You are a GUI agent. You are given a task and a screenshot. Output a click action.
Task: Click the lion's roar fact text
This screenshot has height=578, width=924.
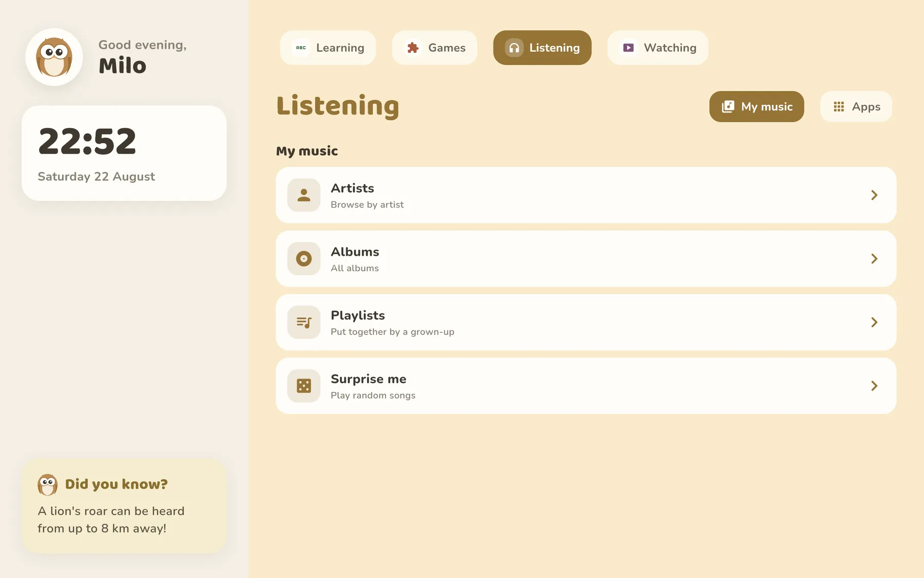[x=111, y=519]
